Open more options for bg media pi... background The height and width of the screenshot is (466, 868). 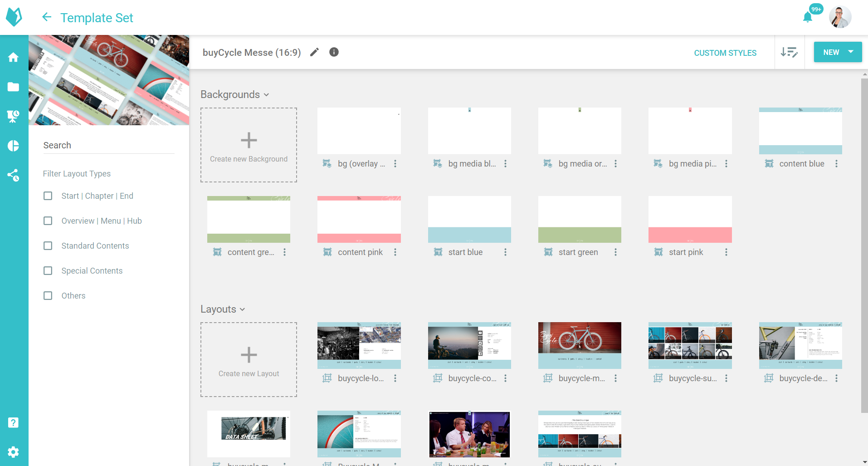(726, 164)
